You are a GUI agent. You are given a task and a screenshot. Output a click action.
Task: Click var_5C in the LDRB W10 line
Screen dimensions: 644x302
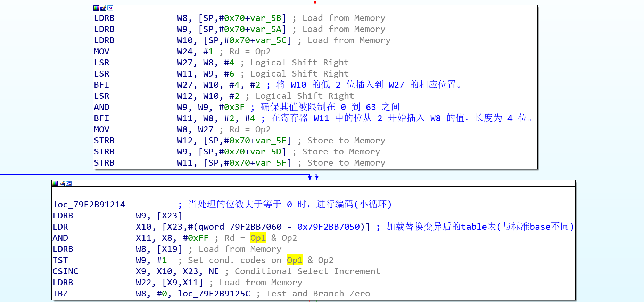[271, 40]
